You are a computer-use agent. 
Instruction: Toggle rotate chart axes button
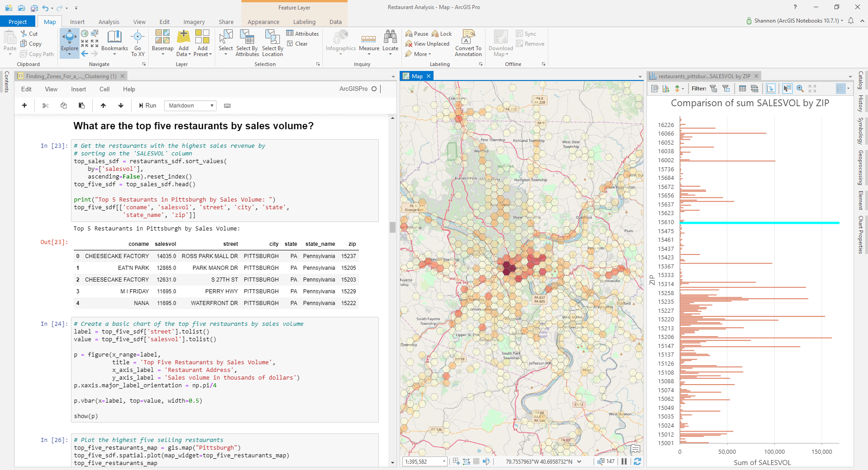[x=771, y=89]
